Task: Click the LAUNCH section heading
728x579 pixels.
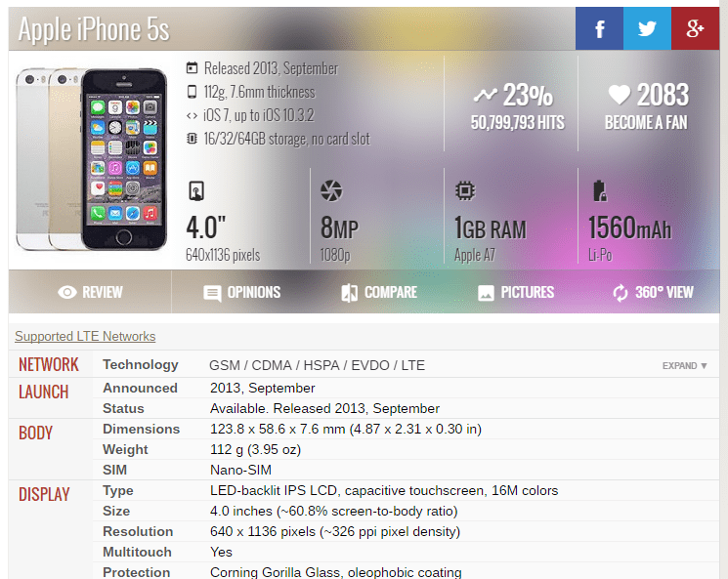Action: coord(44,393)
